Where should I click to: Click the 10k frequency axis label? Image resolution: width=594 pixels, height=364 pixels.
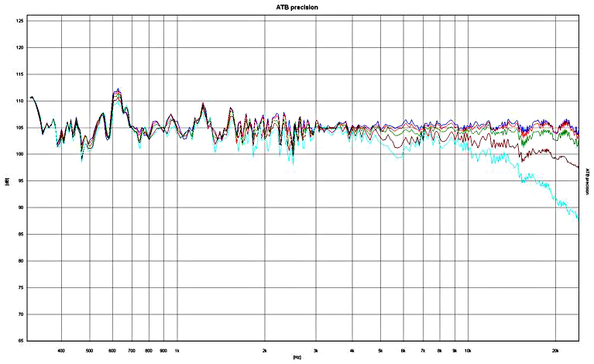[468, 350]
